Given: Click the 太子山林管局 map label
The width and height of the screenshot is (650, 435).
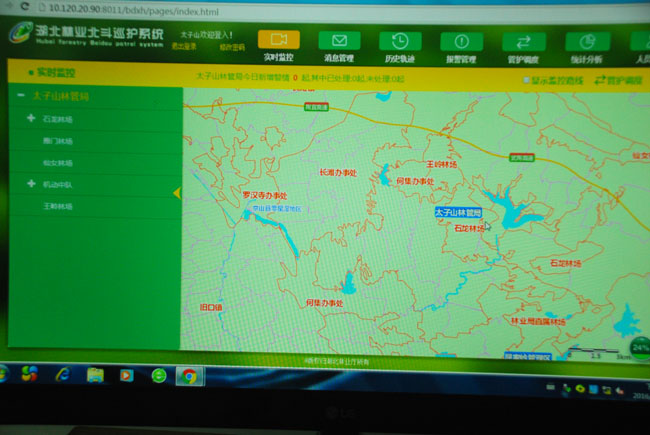Looking at the screenshot, I should click(459, 213).
